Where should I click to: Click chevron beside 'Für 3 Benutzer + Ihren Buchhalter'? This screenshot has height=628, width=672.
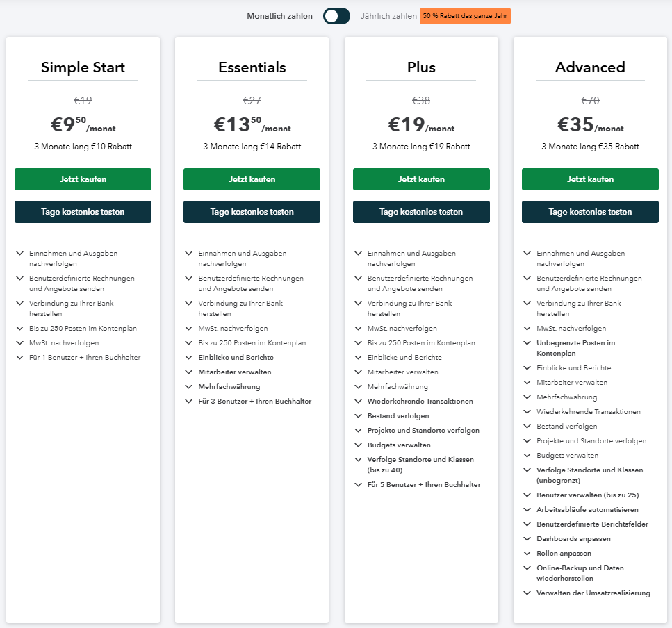tap(188, 401)
